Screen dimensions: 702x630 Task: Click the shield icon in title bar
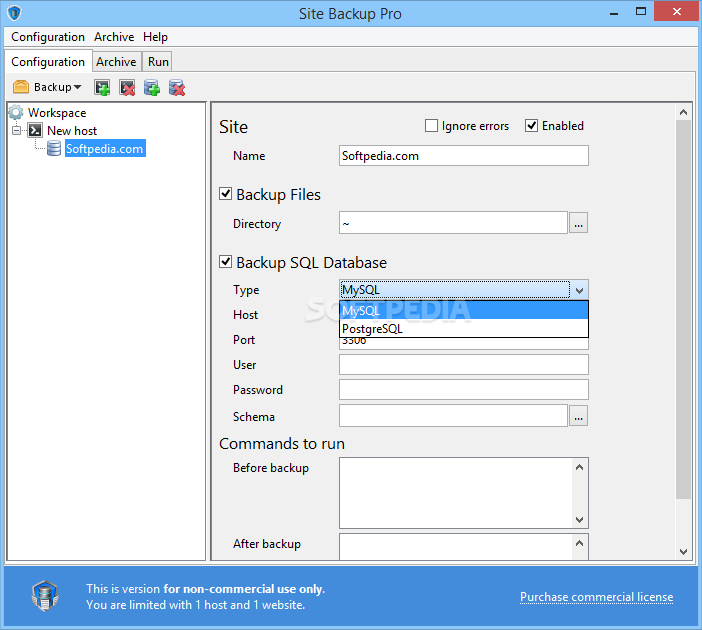[x=14, y=13]
